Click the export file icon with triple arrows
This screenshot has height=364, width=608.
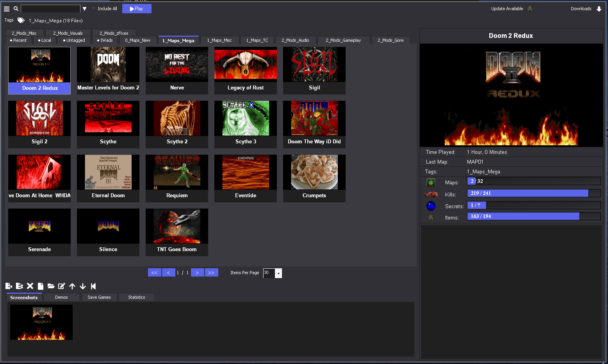click(x=20, y=286)
